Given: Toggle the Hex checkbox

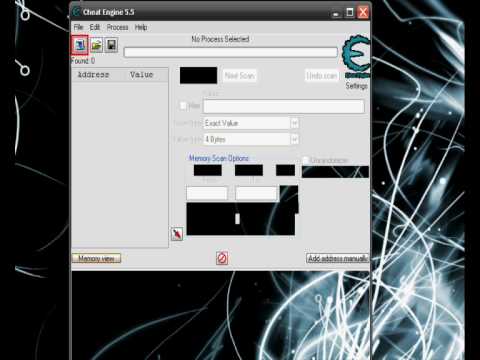Looking at the screenshot, I should 183,106.
